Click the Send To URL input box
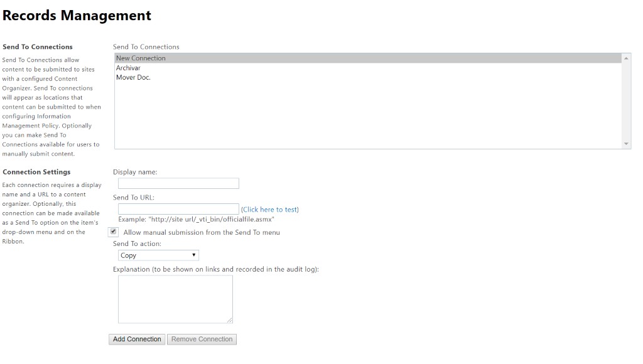 click(x=178, y=209)
